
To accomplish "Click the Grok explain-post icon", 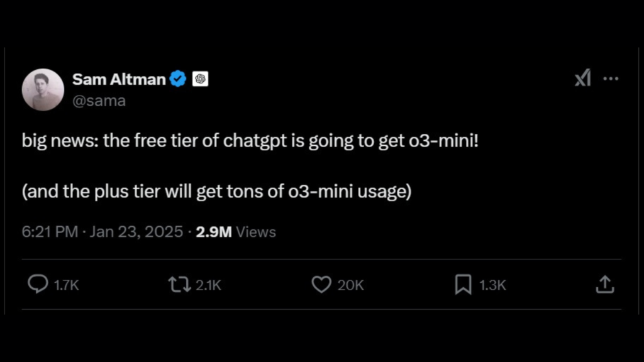I will point(583,77).
